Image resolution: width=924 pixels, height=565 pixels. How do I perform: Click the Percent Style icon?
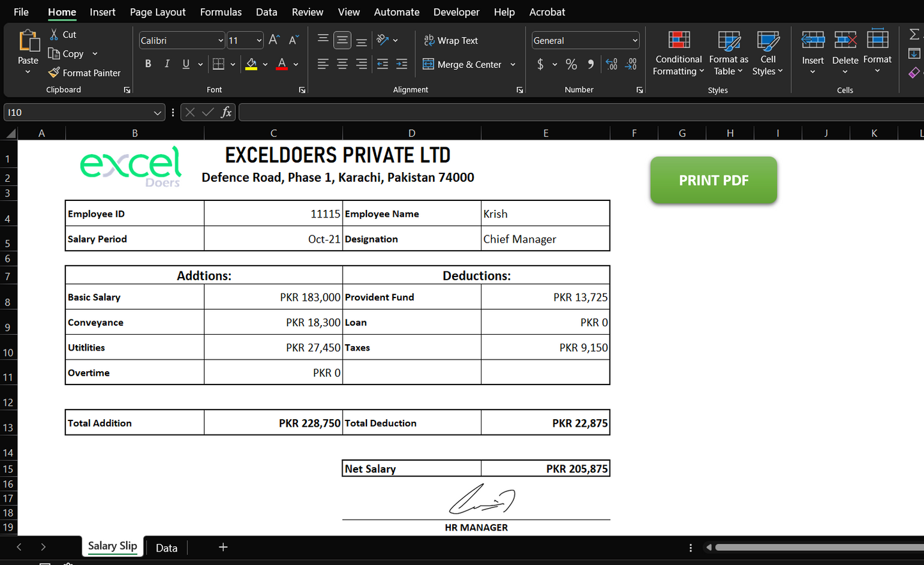pos(571,65)
